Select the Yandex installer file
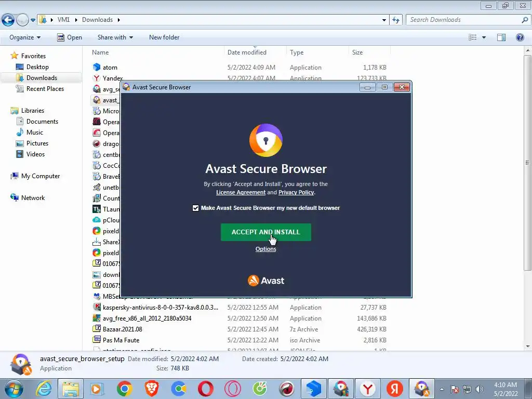The image size is (532, 399). 113,78
